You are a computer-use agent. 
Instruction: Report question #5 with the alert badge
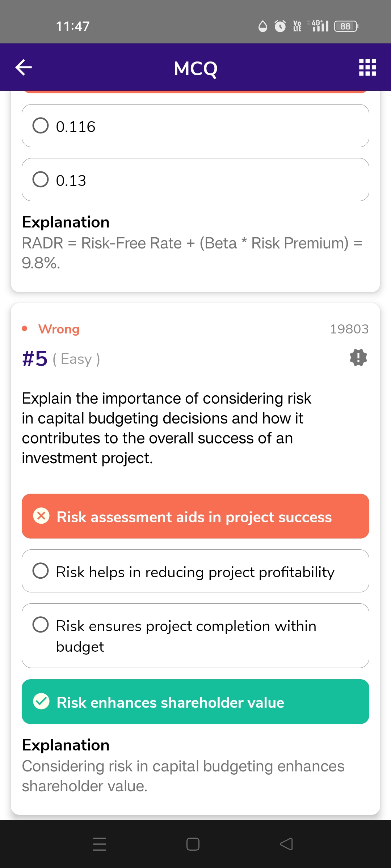(x=358, y=358)
